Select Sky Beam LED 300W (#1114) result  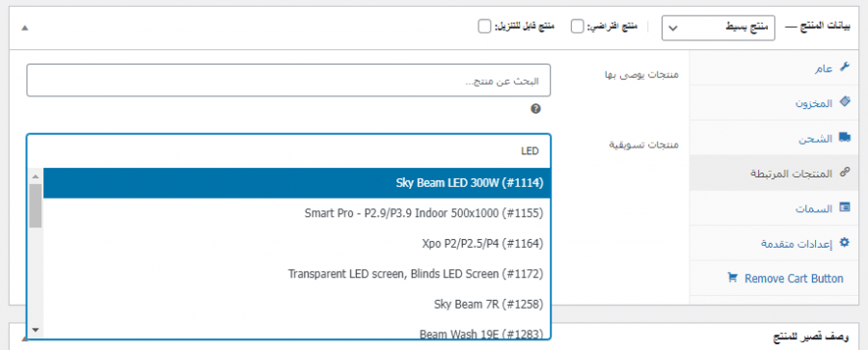[297, 183]
